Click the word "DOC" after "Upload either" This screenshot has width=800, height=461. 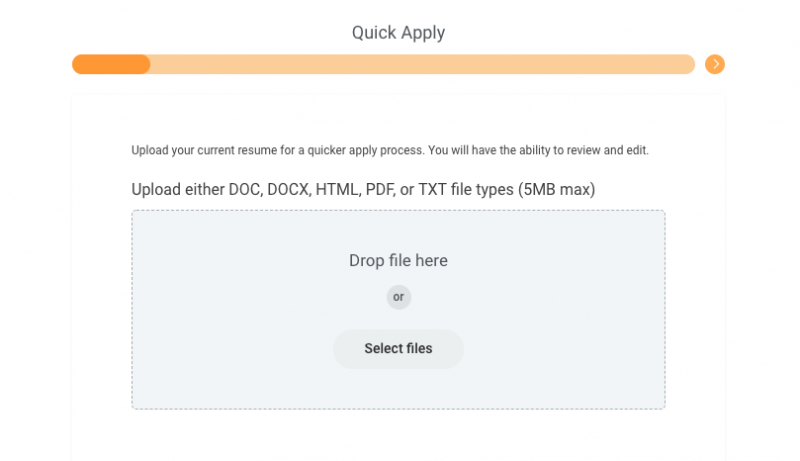240,189
